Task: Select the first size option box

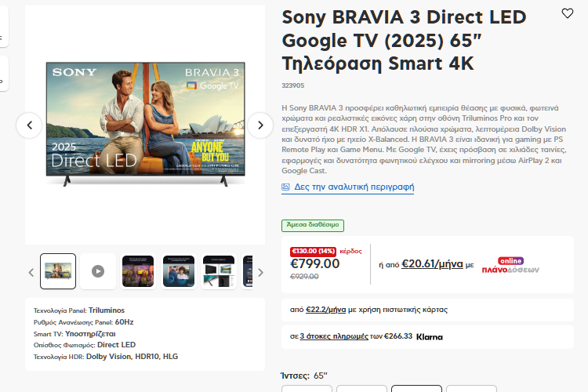Action: 307,388
